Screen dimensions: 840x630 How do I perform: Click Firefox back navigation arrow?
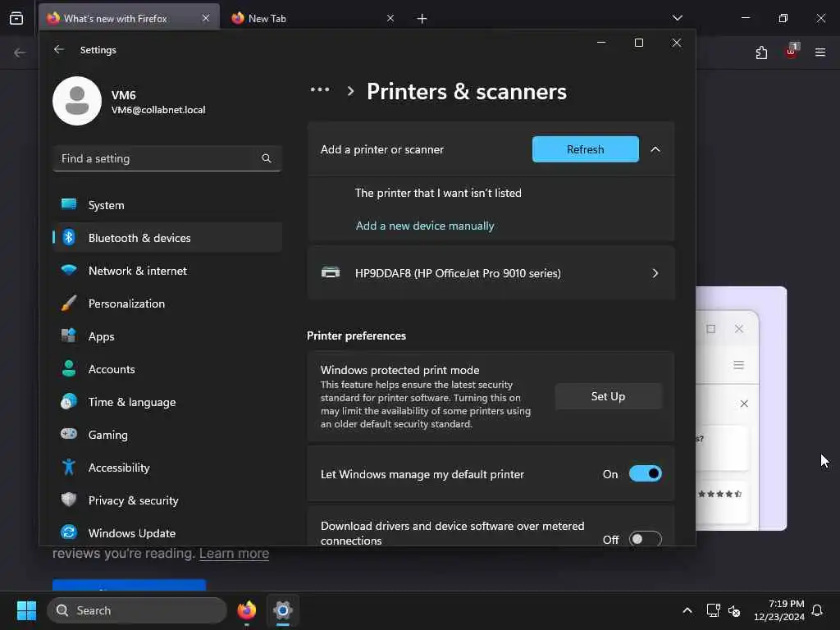click(20, 52)
